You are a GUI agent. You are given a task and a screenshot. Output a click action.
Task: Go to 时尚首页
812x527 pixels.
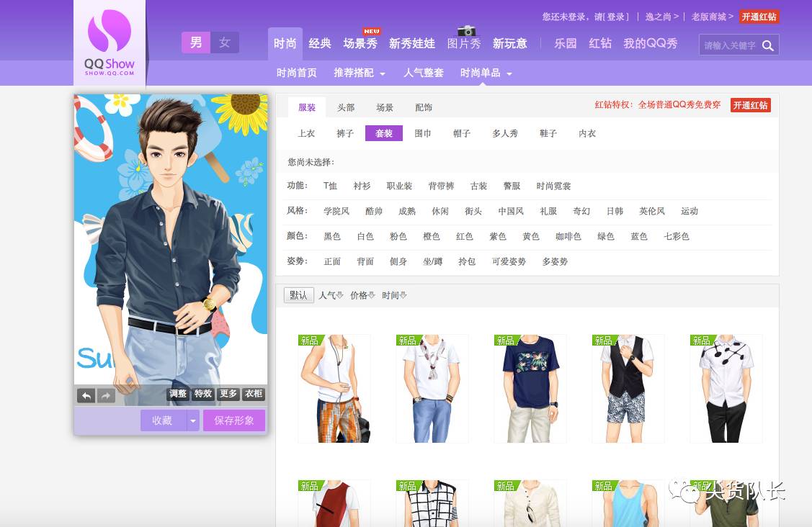[x=296, y=73]
